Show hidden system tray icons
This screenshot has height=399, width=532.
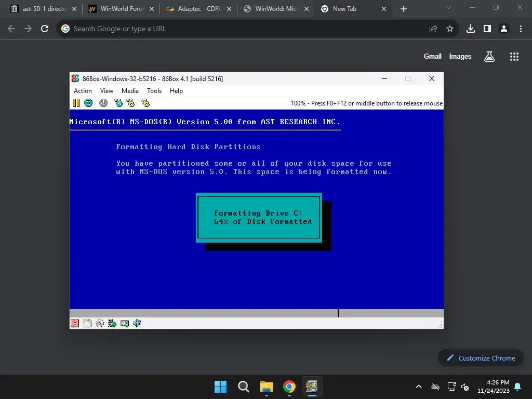[x=419, y=387]
